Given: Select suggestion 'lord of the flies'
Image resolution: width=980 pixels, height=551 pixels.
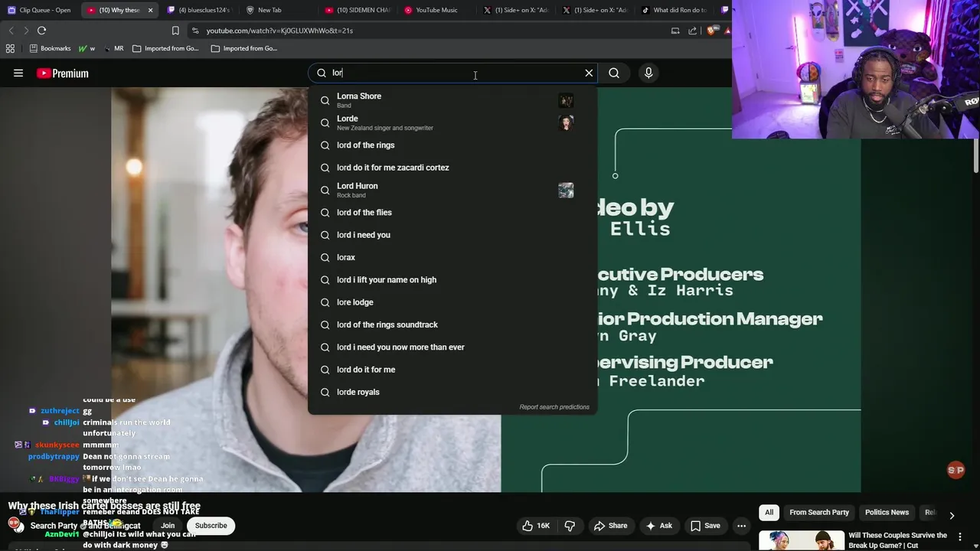Looking at the screenshot, I should point(452,213).
